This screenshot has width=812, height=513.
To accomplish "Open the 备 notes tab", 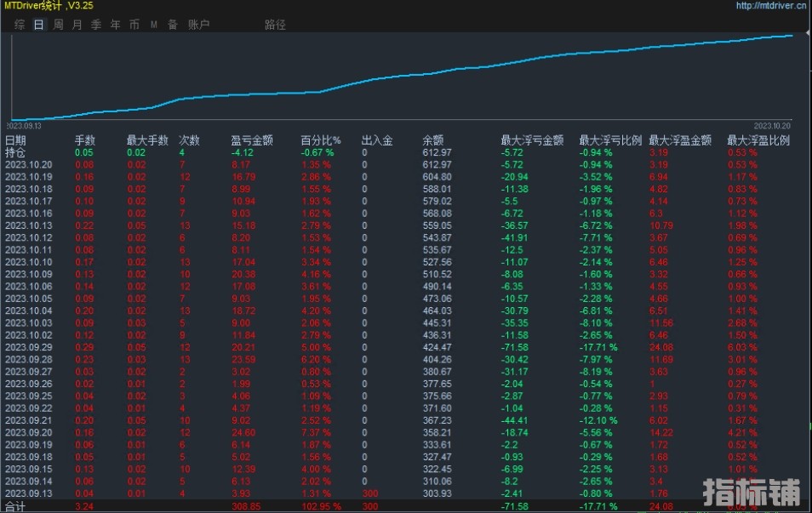I will point(173,25).
